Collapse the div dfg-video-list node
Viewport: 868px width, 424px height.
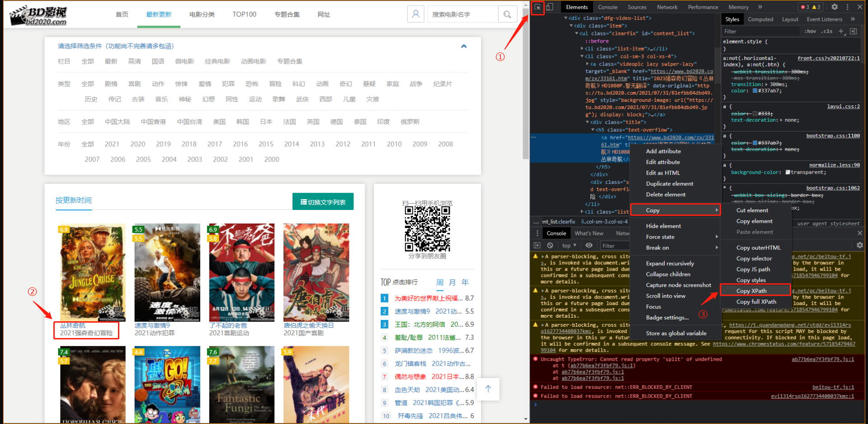pos(566,18)
